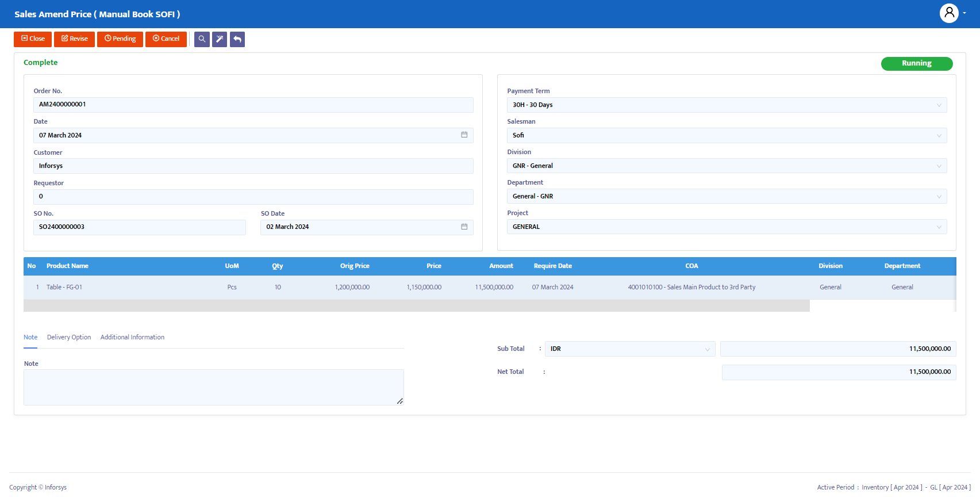
Task: Click the Running status badge
Action: click(x=917, y=63)
